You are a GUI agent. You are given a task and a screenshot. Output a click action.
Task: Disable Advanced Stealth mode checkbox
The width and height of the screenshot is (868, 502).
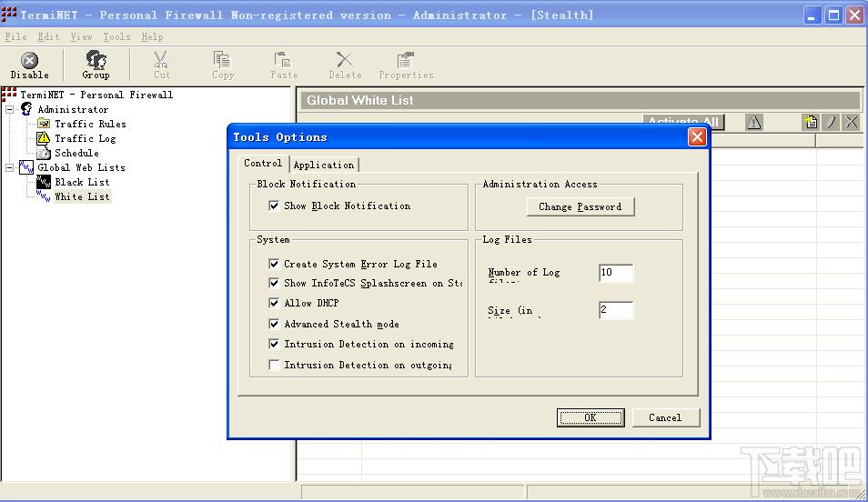tap(274, 324)
